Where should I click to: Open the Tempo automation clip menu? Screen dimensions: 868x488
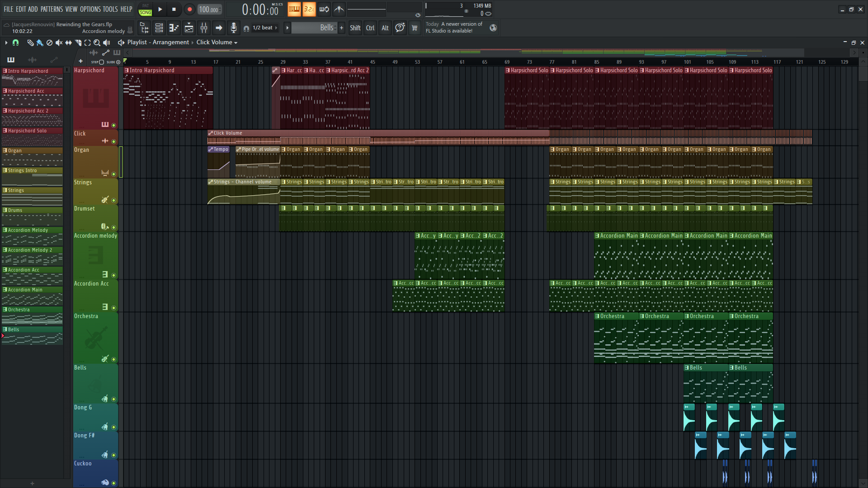pos(211,150)
